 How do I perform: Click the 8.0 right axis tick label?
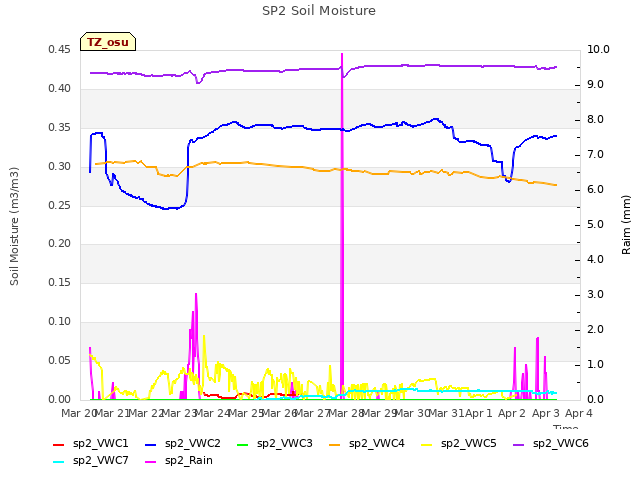click(x=595, y=120)
